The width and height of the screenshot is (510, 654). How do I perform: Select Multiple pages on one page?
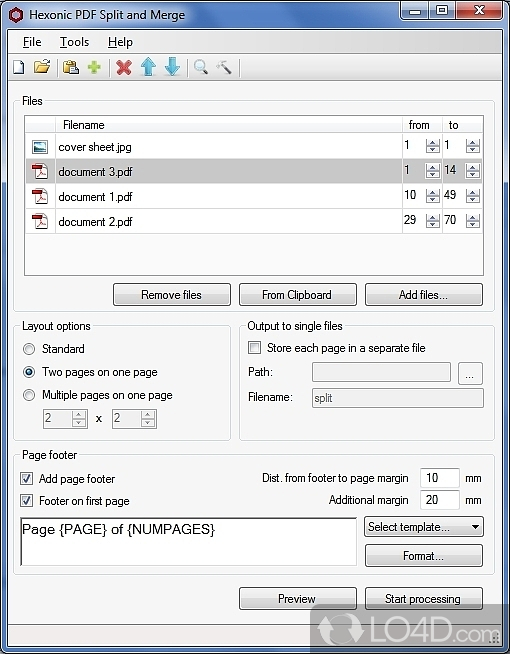[x=29, y=395]
